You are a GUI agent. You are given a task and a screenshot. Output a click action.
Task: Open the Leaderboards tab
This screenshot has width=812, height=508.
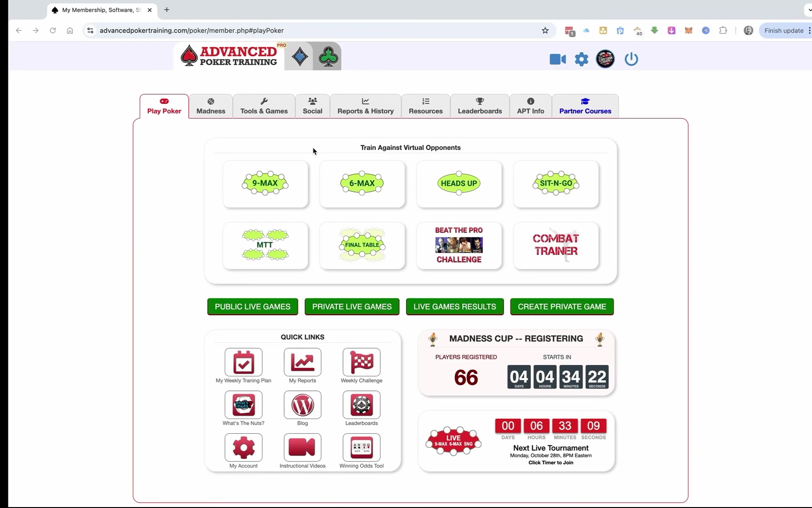pos(480,106)
